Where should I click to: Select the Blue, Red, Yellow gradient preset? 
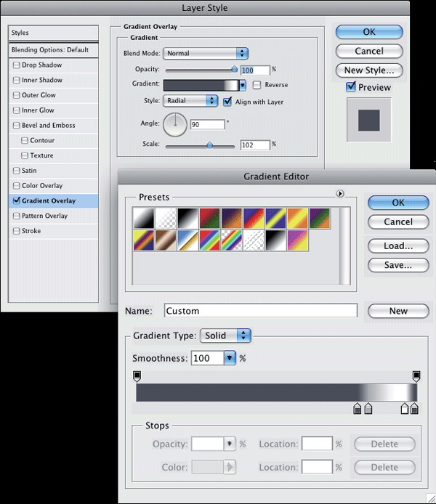tap(254, 219)
